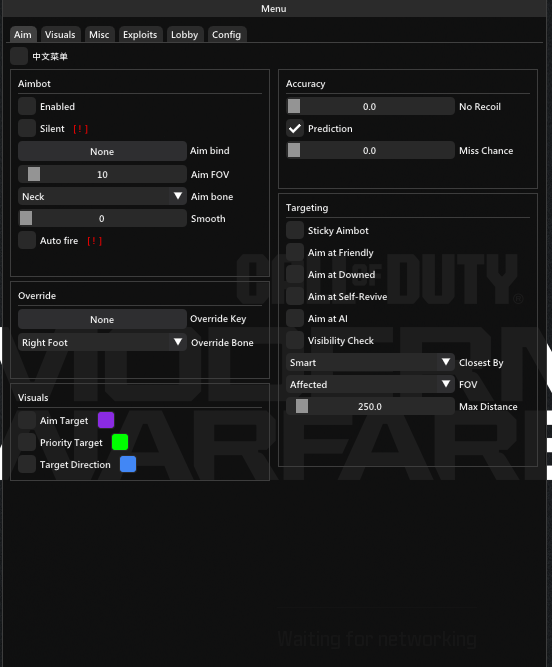
Task: Toggle the Sticky Aimbot checkbox
Action: tap(295, 231)
